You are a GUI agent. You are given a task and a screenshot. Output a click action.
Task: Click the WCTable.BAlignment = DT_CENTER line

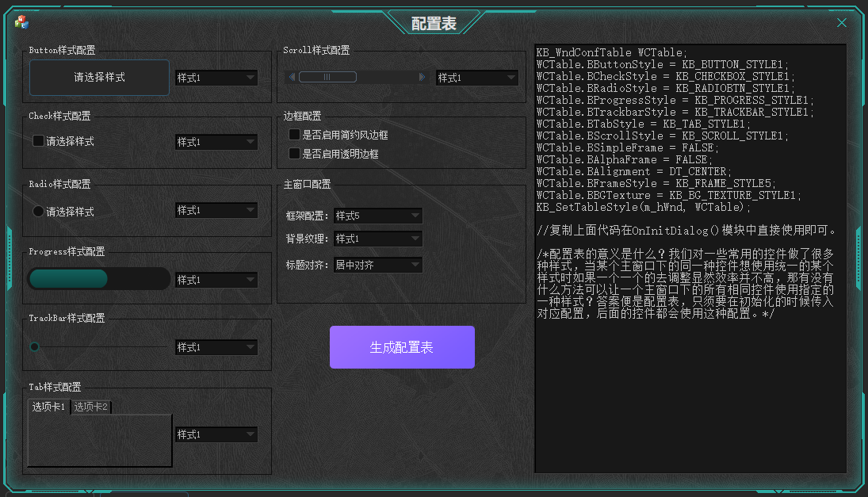point(634,171)
